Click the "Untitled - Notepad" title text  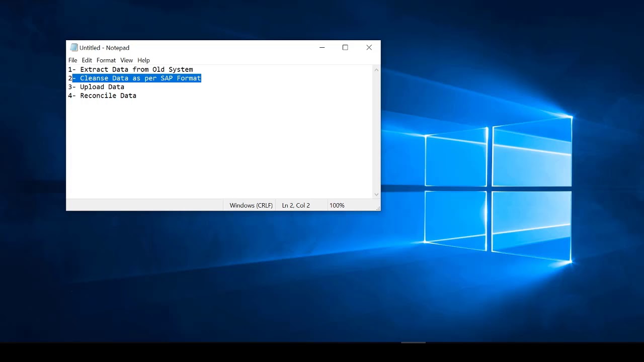[x=104, y=48]
